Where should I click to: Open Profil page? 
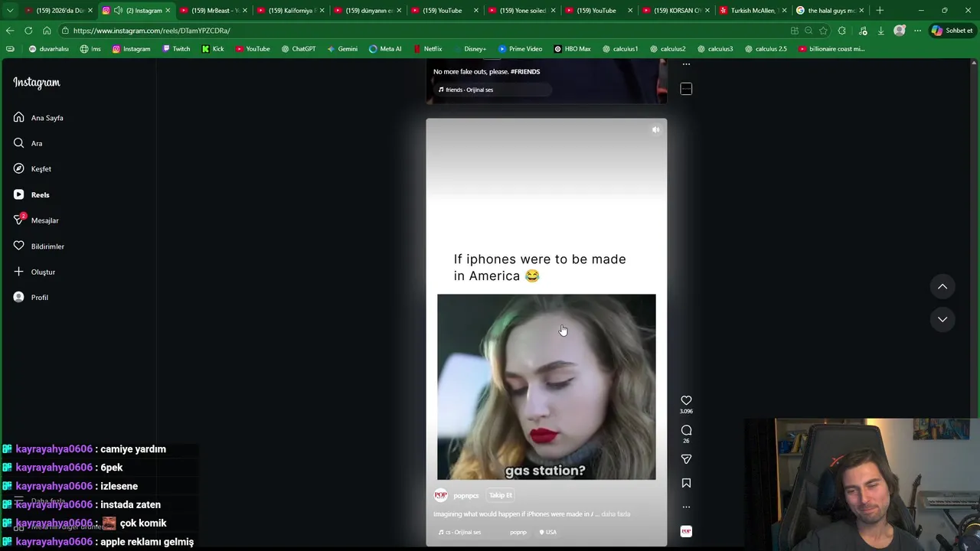tap(31, 297)
